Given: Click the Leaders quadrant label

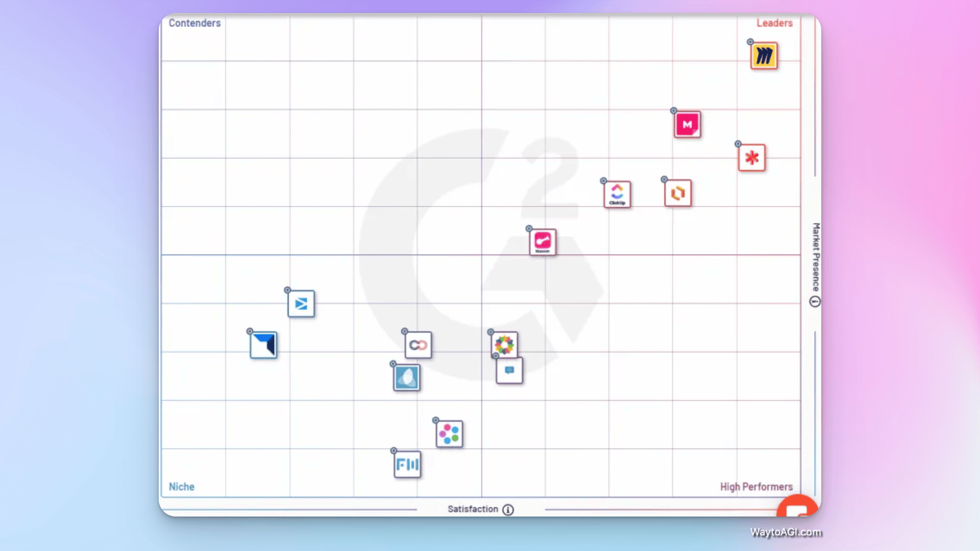Looking at the screenshot, I should point(775,23).
